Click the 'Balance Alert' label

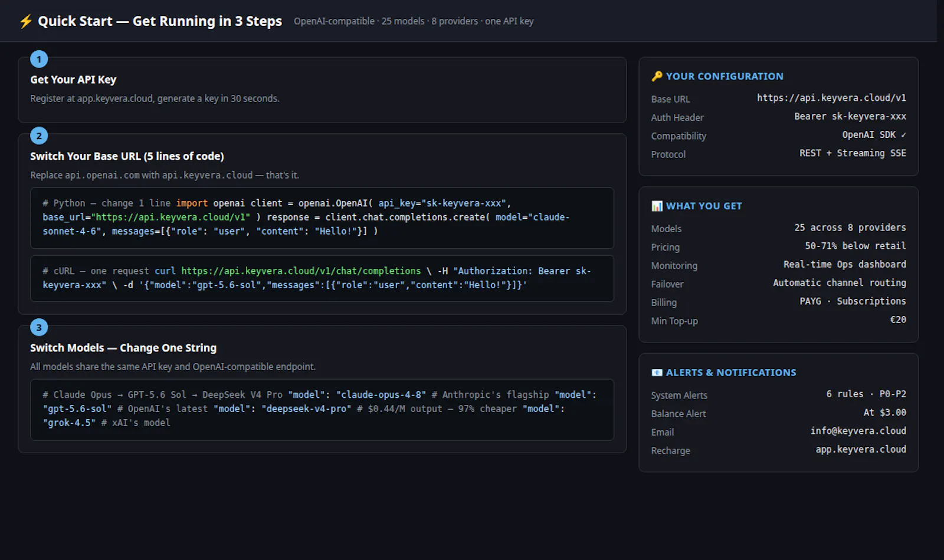(678, 414)
